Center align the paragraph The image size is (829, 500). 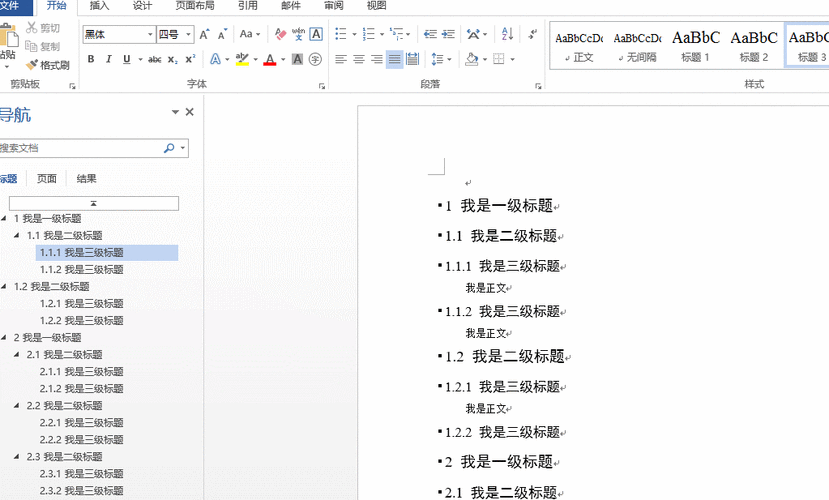[358, 60]
